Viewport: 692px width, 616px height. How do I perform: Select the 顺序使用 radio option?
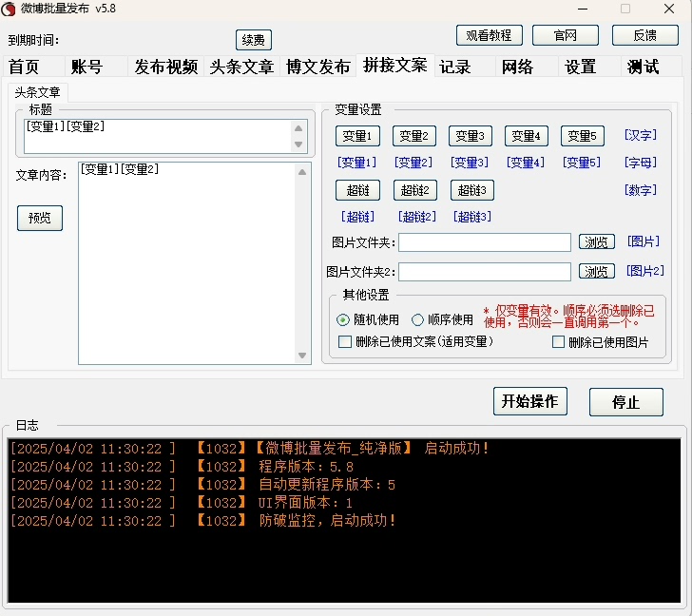442,320
